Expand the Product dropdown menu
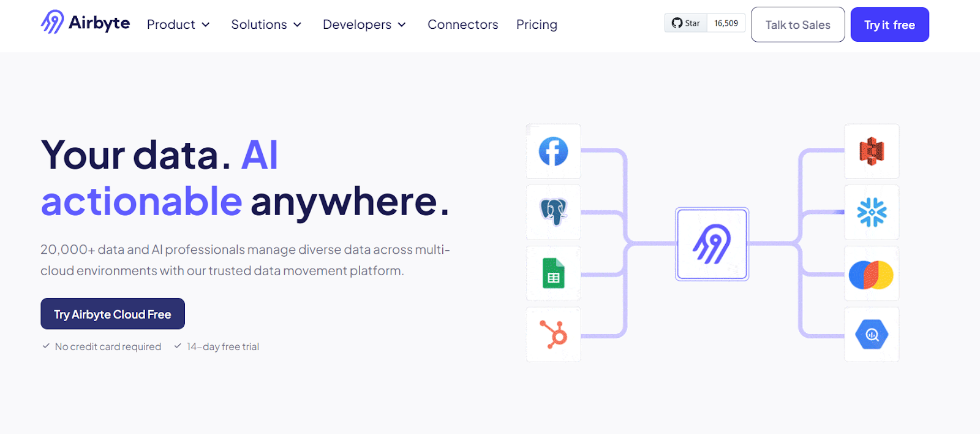 tap(178, 25)
